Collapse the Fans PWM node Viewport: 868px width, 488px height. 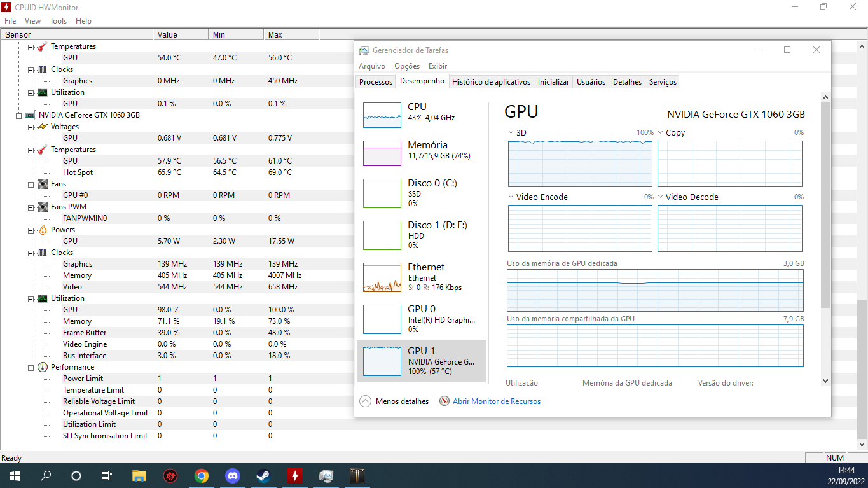pyautogui.click(x=31, y=207)
